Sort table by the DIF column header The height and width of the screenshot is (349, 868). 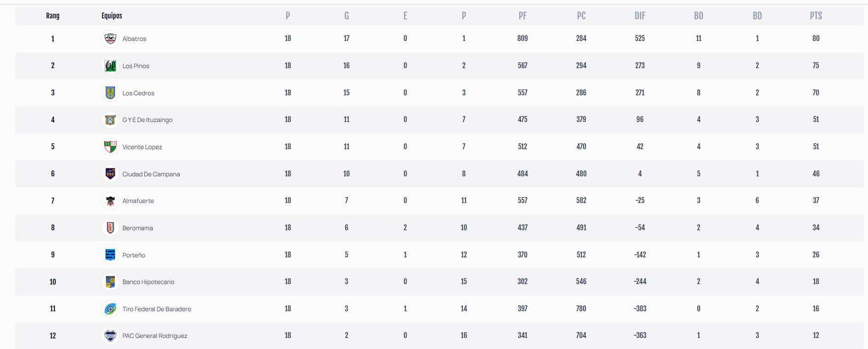point(640,16)
